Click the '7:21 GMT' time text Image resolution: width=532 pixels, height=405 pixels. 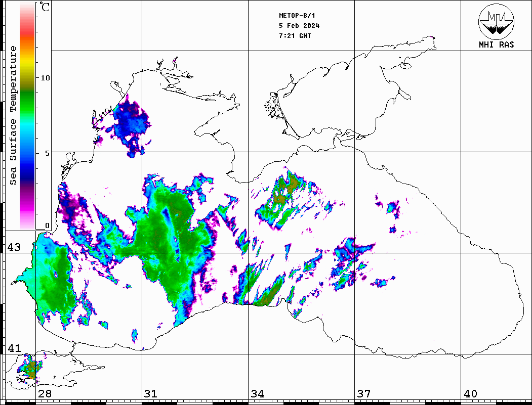[295, 35]
